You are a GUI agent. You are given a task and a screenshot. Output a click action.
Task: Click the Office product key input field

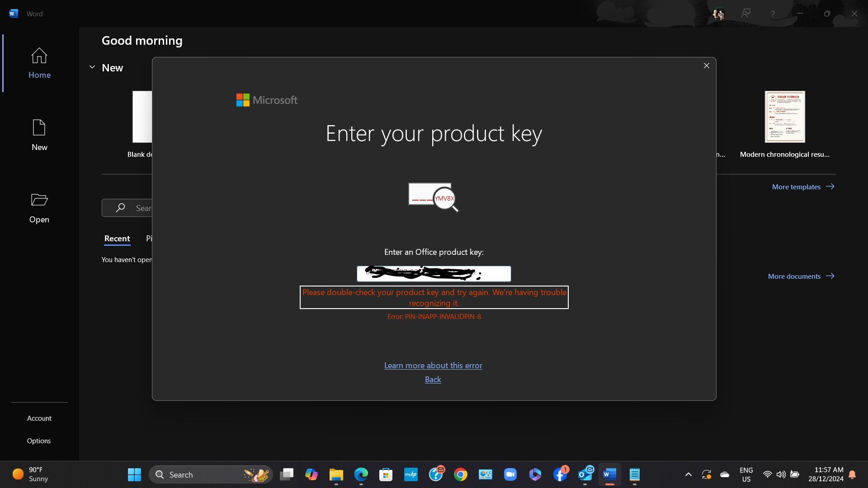pos(434,274)
